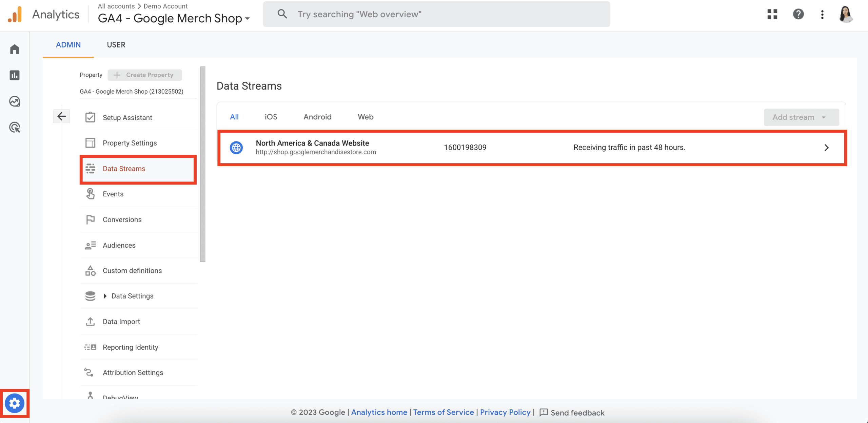Click the Conversions flag icon
Screen dimensions: 868x423
pos(90,219)
